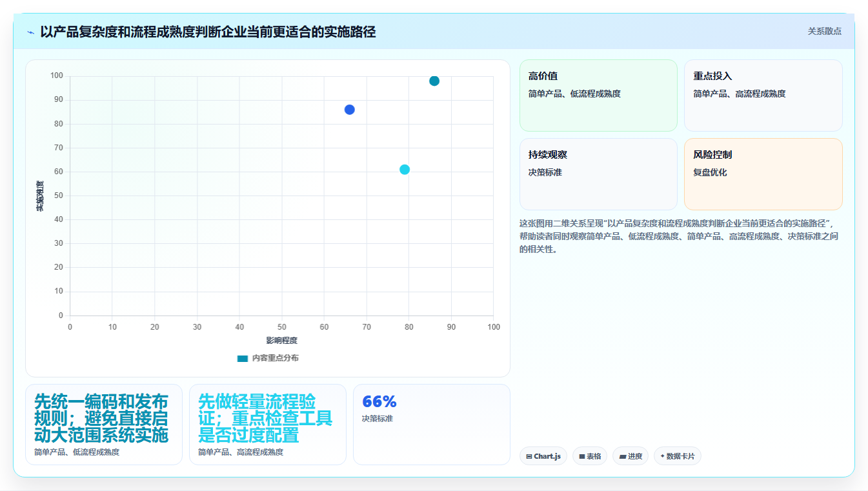
Task: Click the title 以产品复杂度和流程成熟度判断企业当前更适合的实施路径
Action: click(x=208, y=32)
